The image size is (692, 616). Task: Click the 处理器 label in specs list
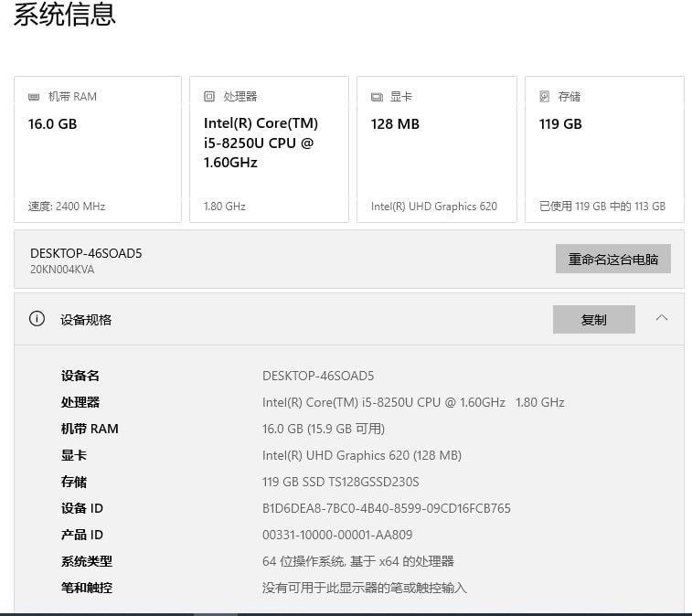tap(80, 402)
